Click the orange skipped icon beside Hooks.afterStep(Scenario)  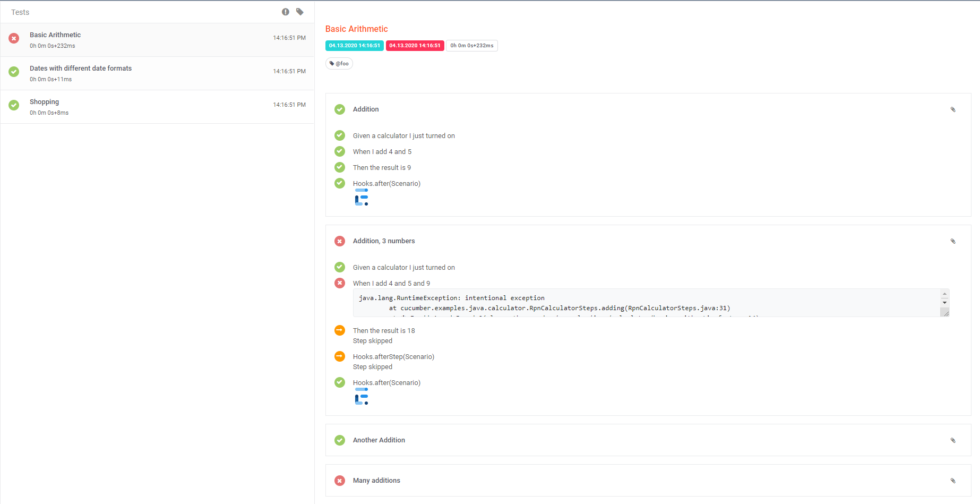point(340,356)
